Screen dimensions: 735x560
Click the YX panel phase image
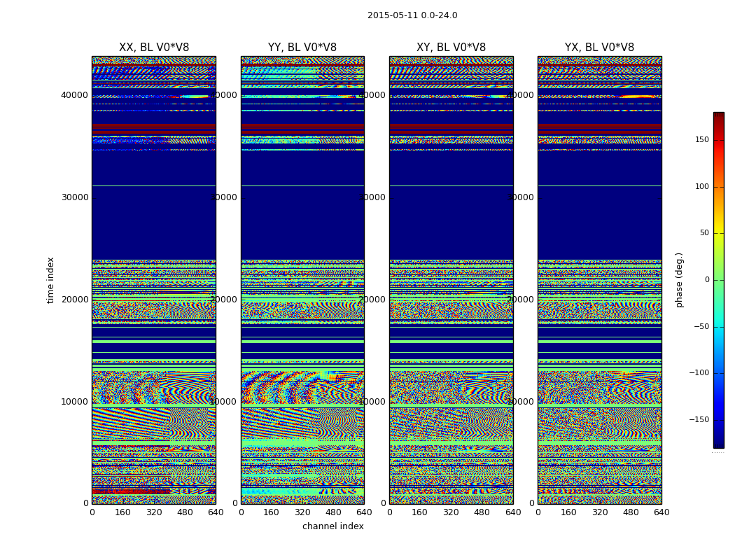pyautogui.click(x=599, y=280)
